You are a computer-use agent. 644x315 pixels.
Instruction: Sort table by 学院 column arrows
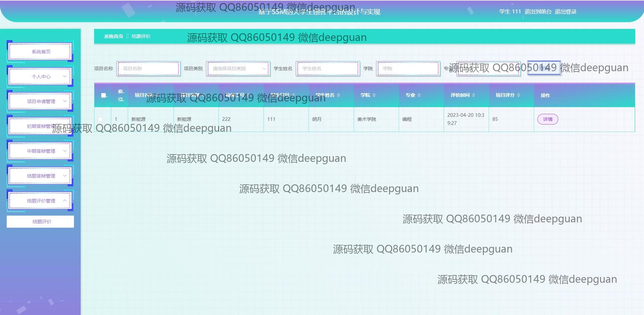point(374,95)
